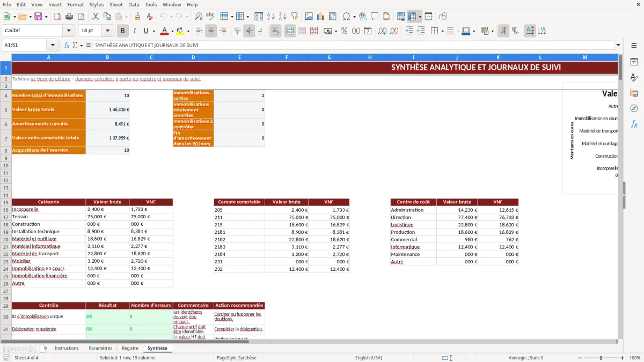Add a decimal place

382,31
